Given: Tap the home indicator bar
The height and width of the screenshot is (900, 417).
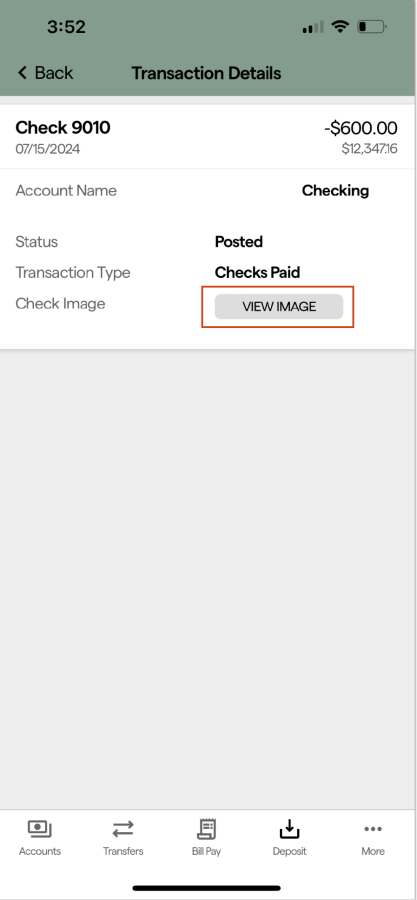Looking at the screenshot, I should click(x=206, y=888).
